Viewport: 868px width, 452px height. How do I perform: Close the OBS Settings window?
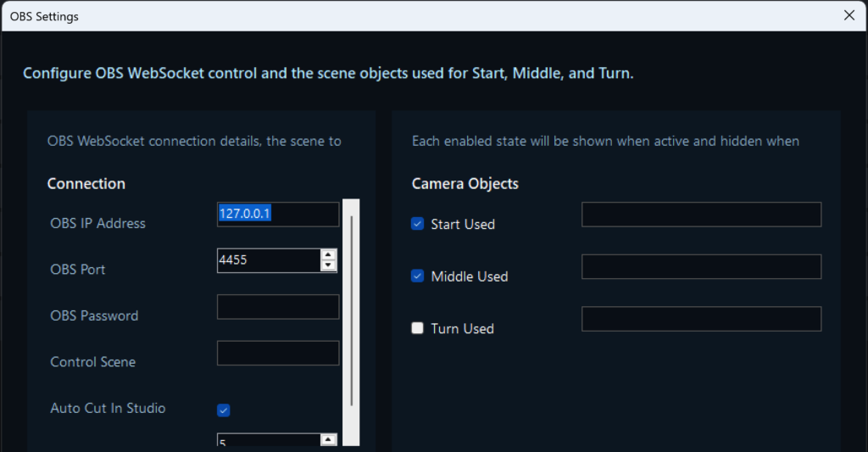849,15
